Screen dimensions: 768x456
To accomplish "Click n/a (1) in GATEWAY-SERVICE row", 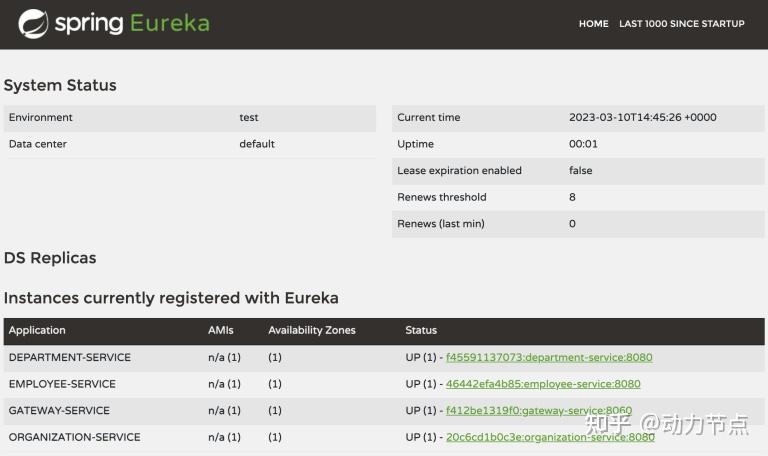I will [224, 410].
